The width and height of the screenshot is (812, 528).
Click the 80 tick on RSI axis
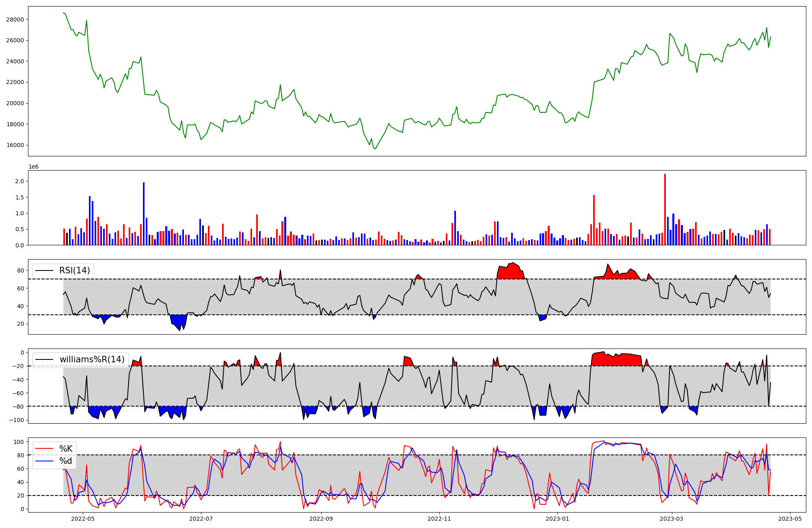(20, 270)
